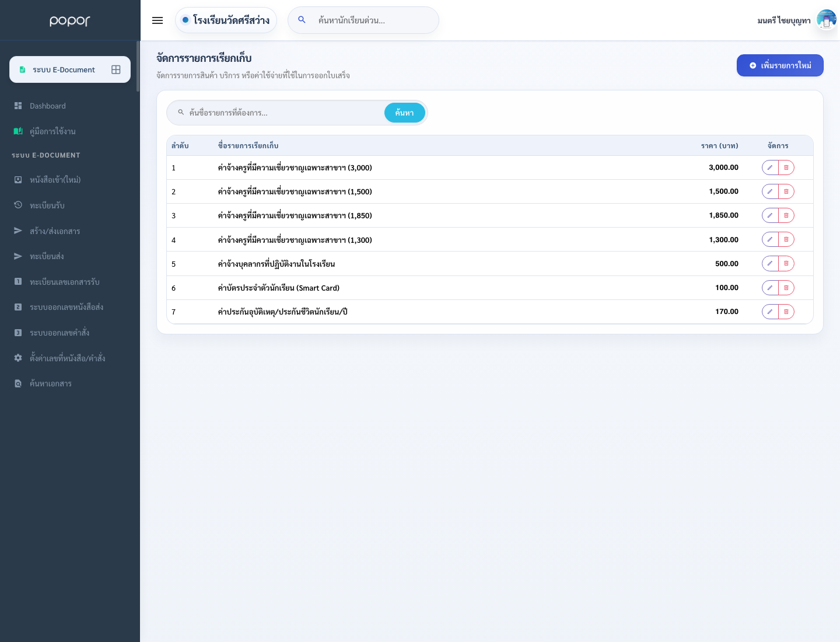Open the app grid icon beside ระบบ E-Document
The height and width of the screenshot is (642, 840).
pos(116,69)
